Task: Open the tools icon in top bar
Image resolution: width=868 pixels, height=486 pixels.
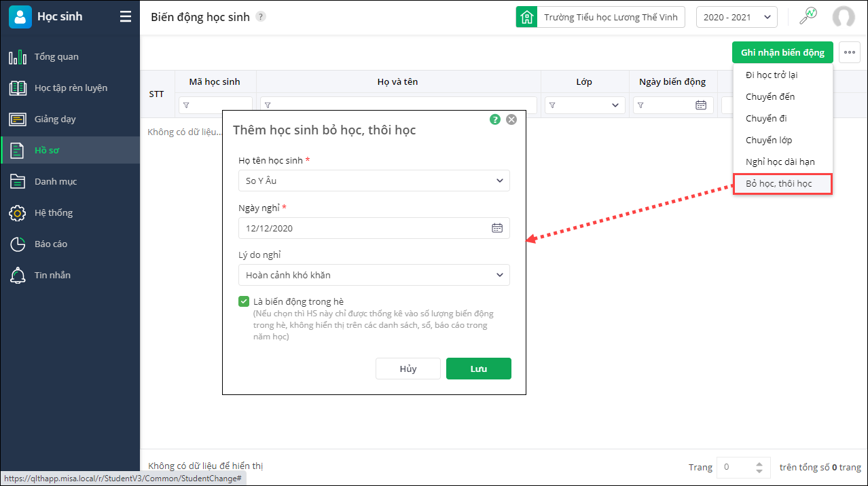Action: click(x=808, y=17)
